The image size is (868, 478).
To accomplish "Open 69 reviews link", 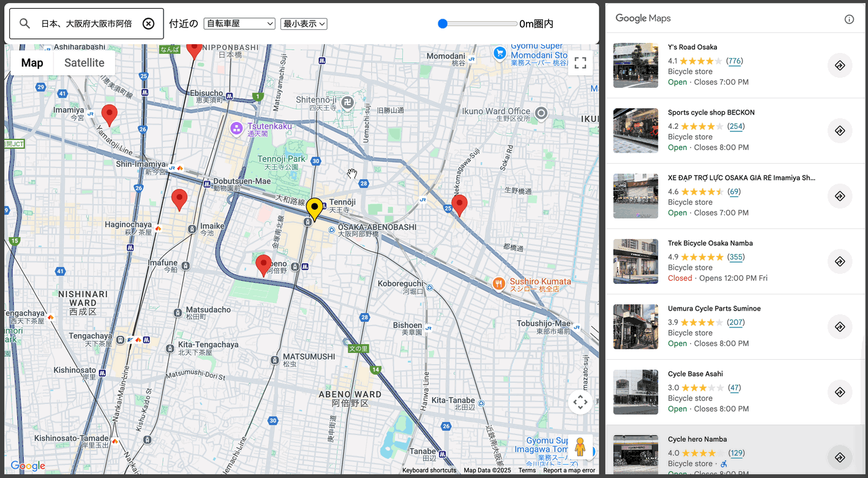I will click(734, 192).
